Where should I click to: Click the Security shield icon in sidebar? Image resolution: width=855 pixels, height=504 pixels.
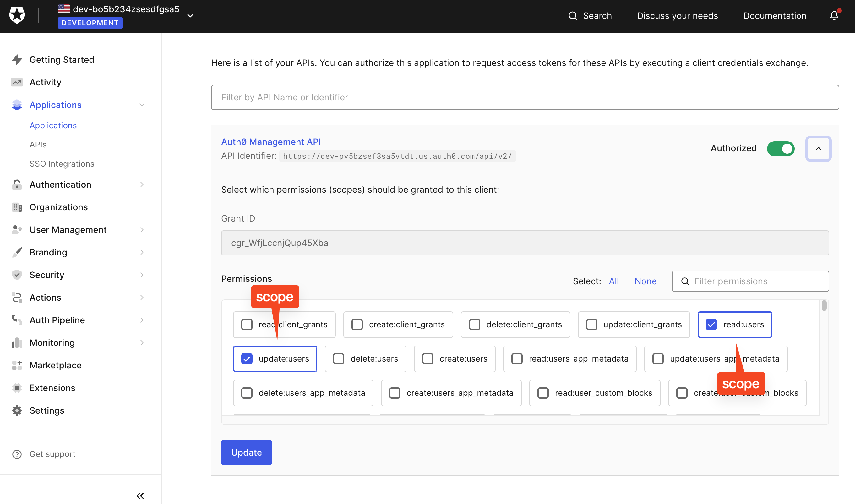pos(16,275)
